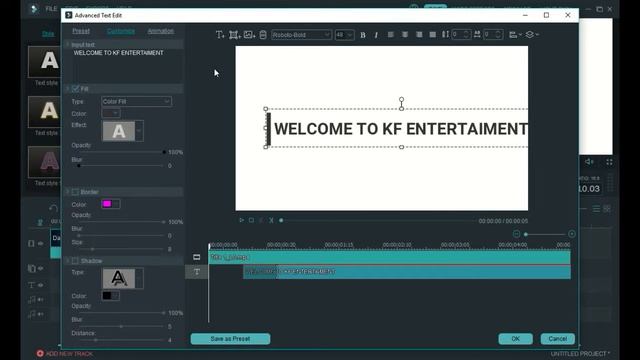Switch to the Customize tab
Image resolution: width=640 pixels, height=360 pixels.
coord(121,31)
